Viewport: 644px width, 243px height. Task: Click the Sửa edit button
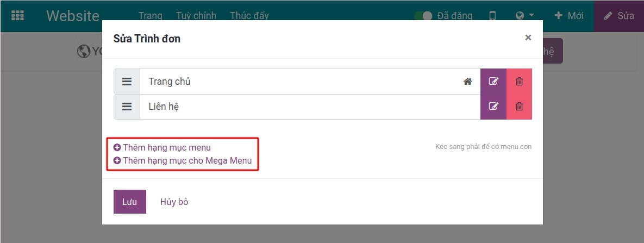pos(619,16)
